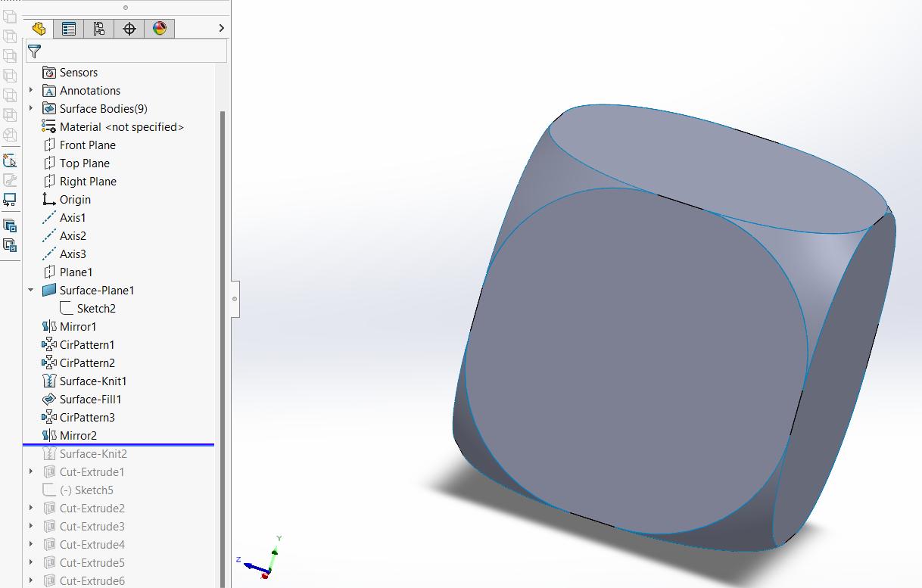Image resolution: width=922 pixels, height=588 pixels.
Task: Select Axis2 reference axis
Action: coord(64,236)
